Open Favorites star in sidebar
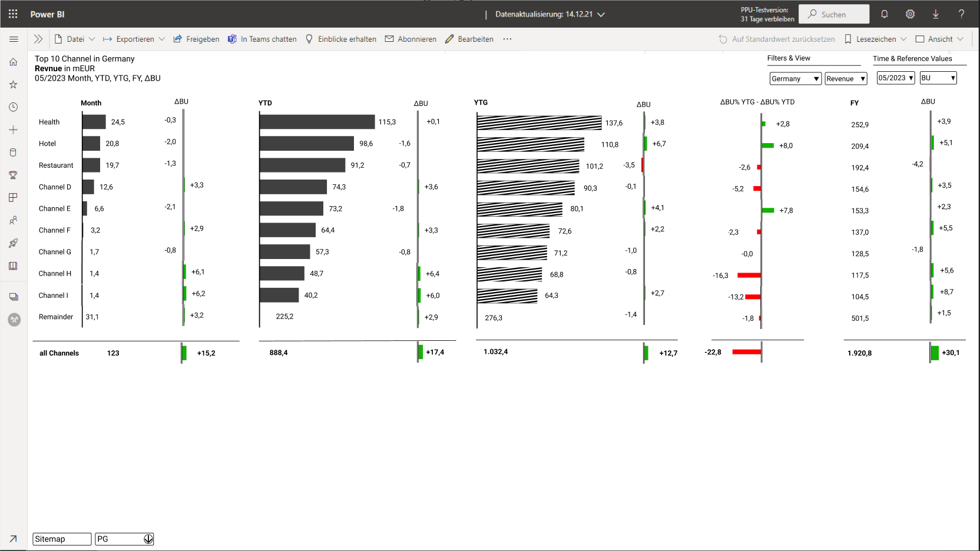 click(x=13, y=85)
